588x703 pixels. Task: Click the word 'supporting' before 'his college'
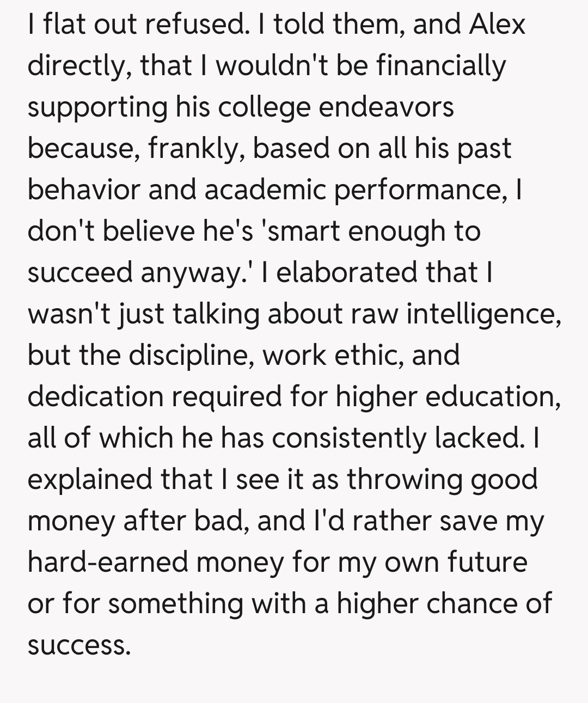[x=97, y=108]
